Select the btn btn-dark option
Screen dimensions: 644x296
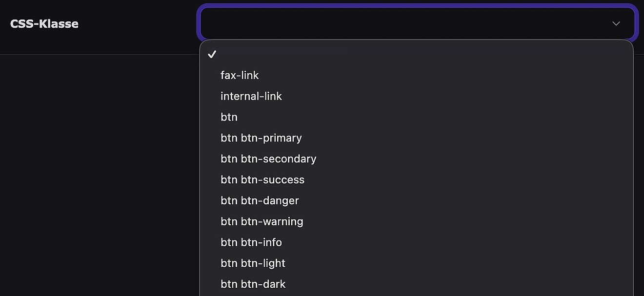click(253, 284)
